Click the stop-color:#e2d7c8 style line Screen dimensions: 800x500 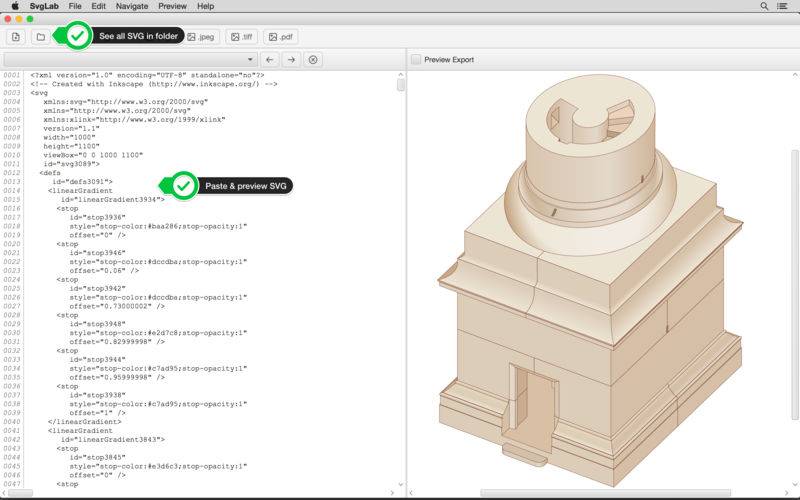click(x=158, y=333)
